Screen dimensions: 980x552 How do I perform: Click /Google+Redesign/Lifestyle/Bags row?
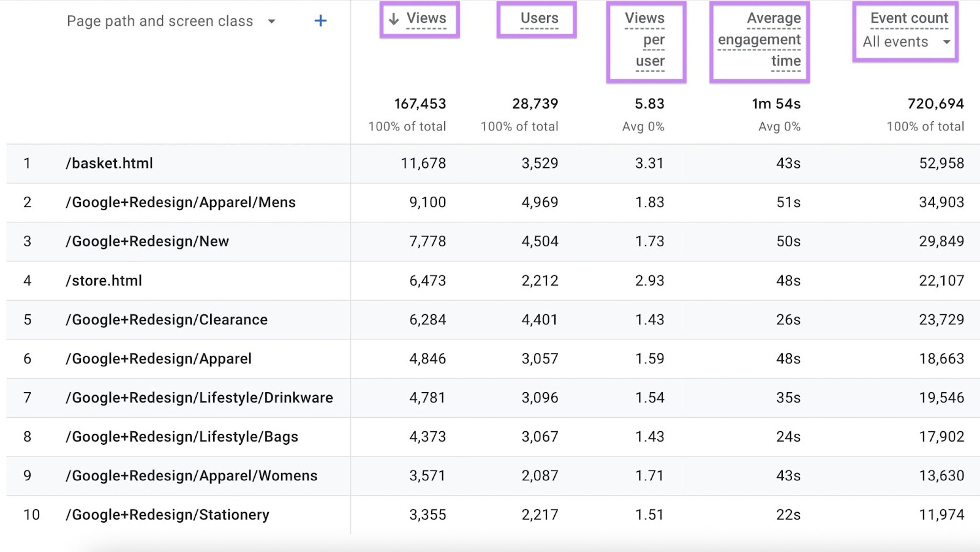[x=182, y=437]
